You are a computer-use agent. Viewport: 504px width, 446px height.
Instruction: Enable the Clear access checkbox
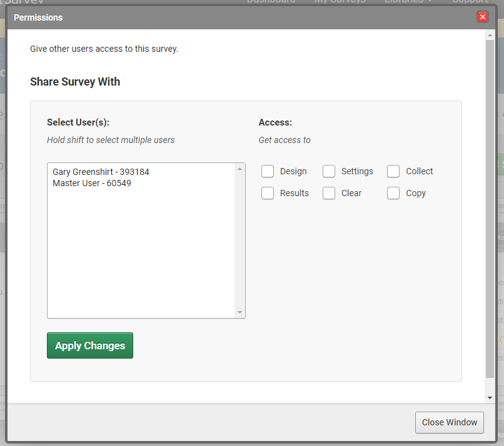click(329, 192)
